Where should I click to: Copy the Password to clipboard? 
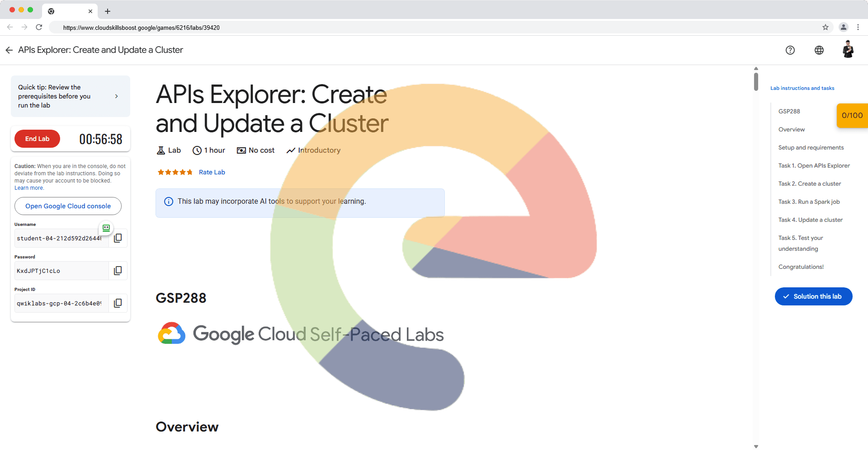(118, 271)
